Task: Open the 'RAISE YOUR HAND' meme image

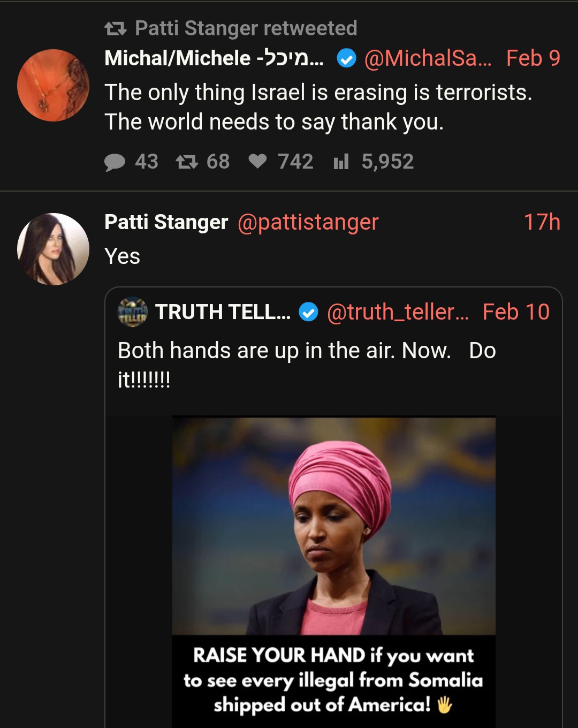Action: tap(333, 572)
